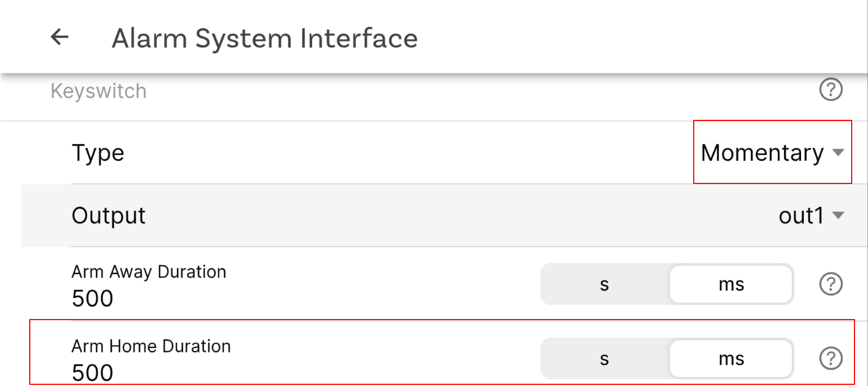This screenshot has height=386, width=868.
Task: Edit the Arm Home Duration value 500
Action: (x=93, y=372)
